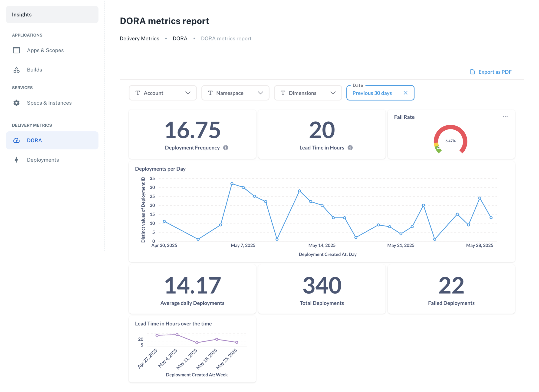539x392 pixels.
Task: Open the Namespace dropdown
Action: [x=261, y=93]
